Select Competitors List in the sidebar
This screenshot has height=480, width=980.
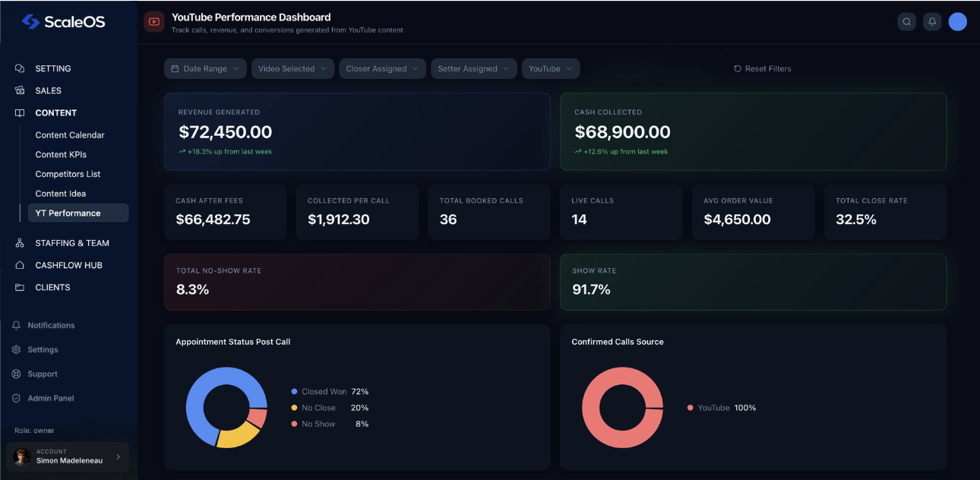pyautogui.click(x=68, y=174)
